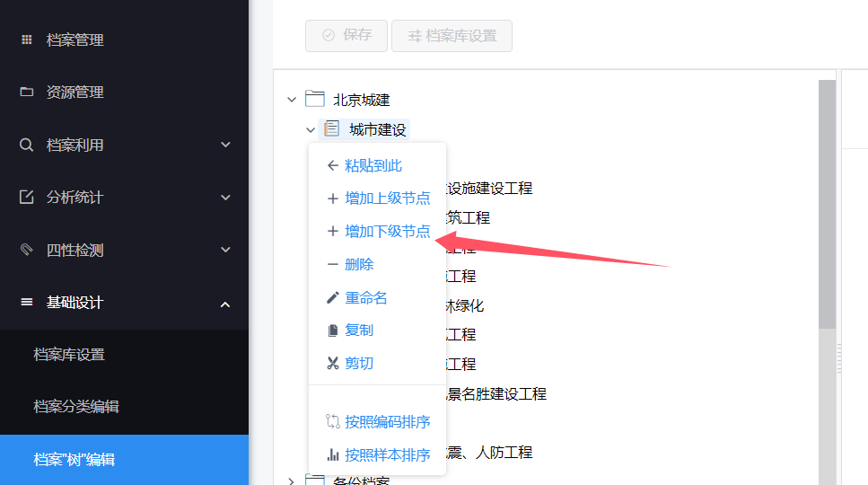Click the clipboard icon beside 复制

[333, 331]
